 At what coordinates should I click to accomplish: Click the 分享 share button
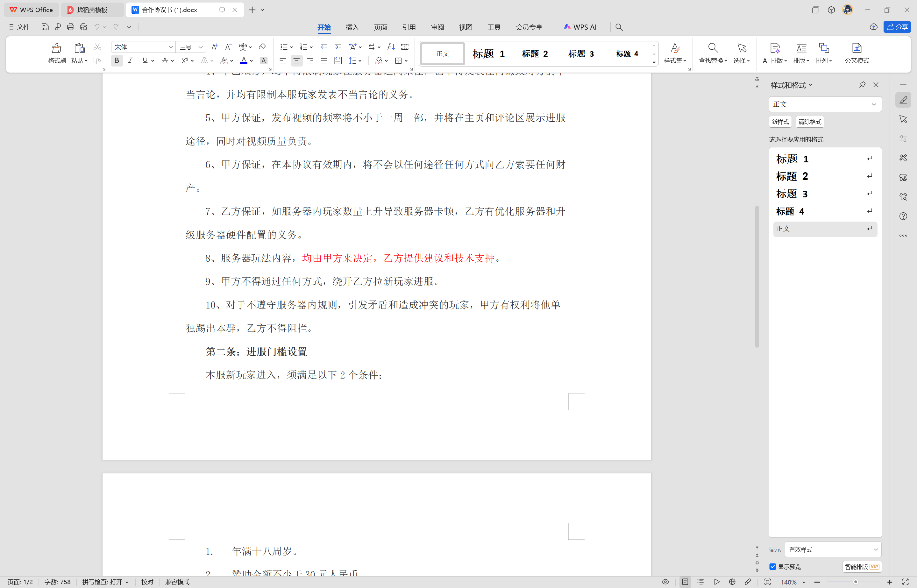click(897, 27)
